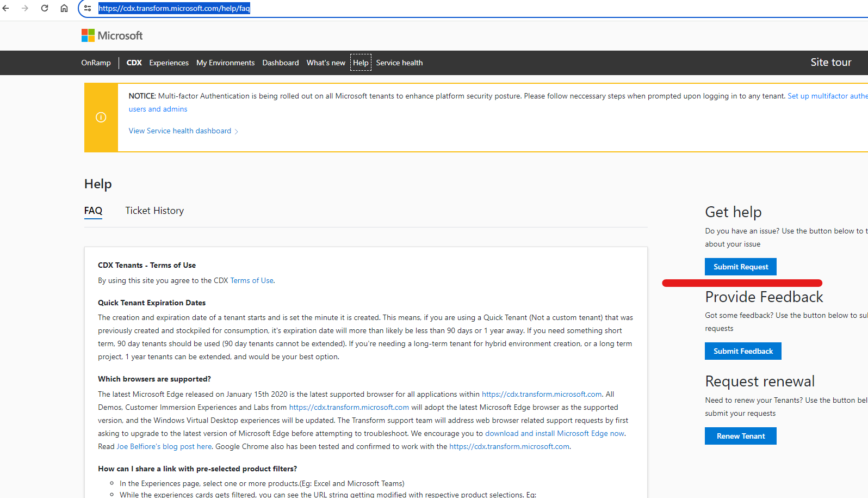868x498 pixels.
Task: Open Set up multifactor authentication link
Action: [x=828, y=96]
